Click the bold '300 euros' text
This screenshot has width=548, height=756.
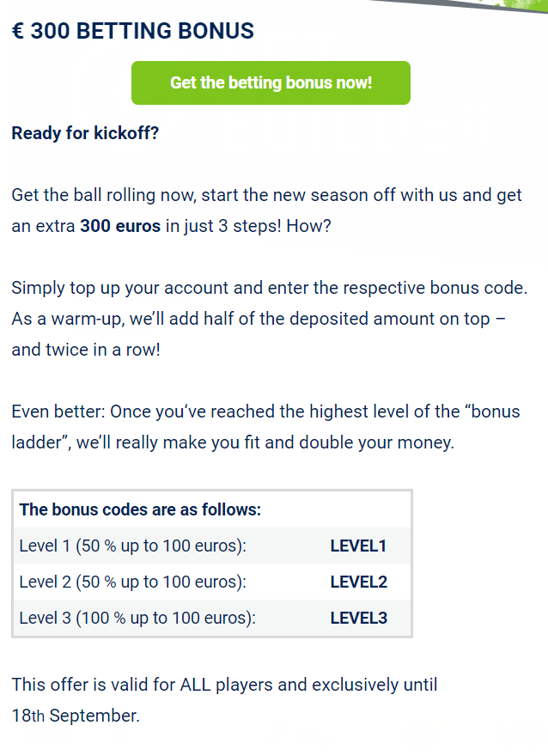pyautogui.click(x=119, y=228)
